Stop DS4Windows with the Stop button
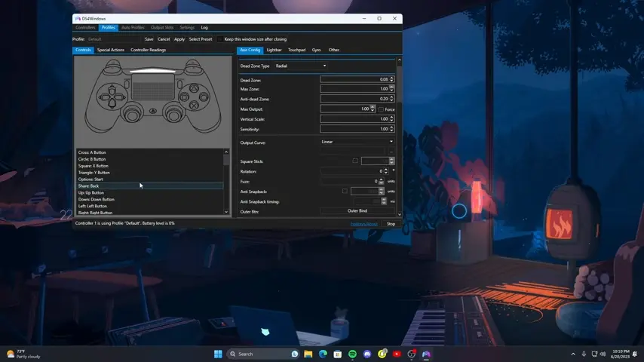The height and width of the screenshot is (362, 644). 391,224
